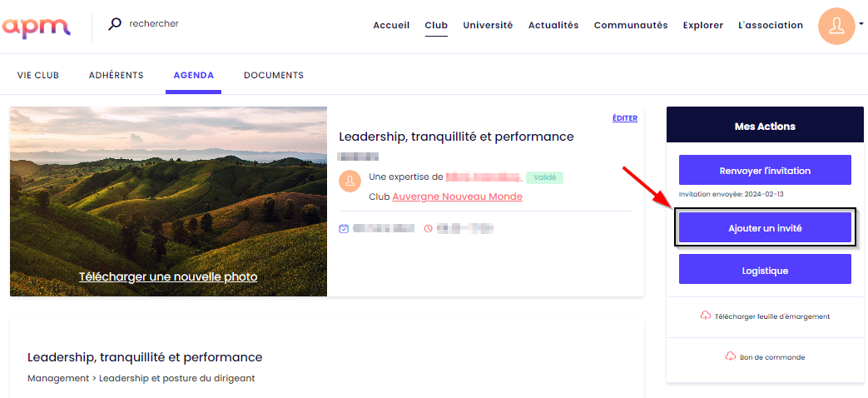This screenshot has height=398, width=868.
Task: Click the Validé status badge
Action: 544,177
